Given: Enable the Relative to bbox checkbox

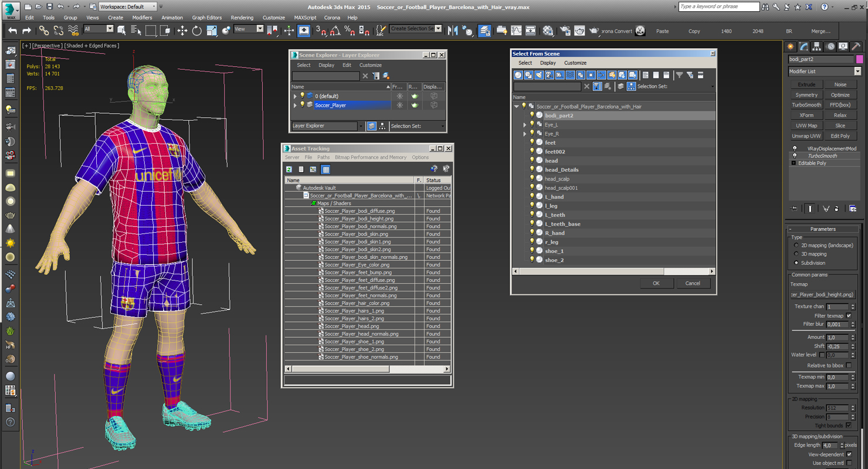Looking at the screenshot, I should (x=849, y=365).
